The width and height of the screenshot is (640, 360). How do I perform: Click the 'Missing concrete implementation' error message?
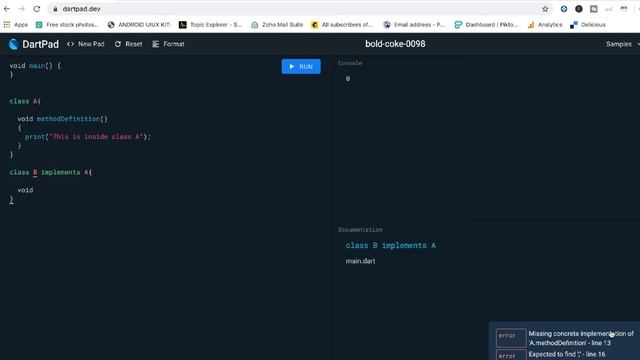[x=581, y=338]
